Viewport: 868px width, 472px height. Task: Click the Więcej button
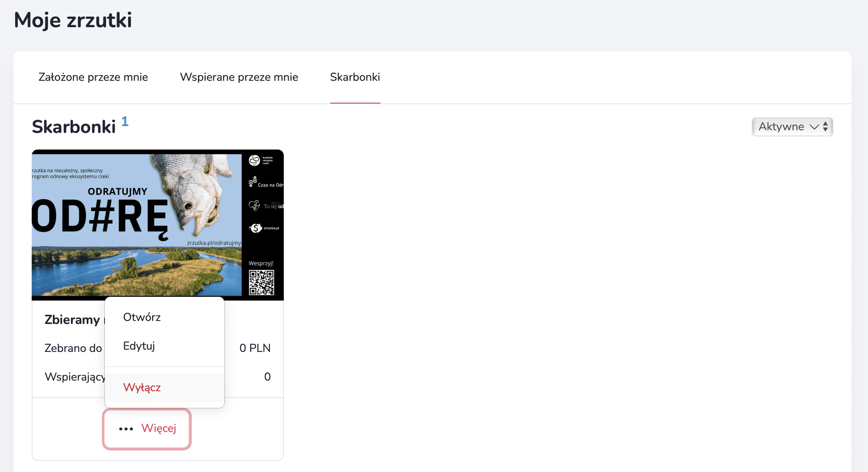[147, 429]
